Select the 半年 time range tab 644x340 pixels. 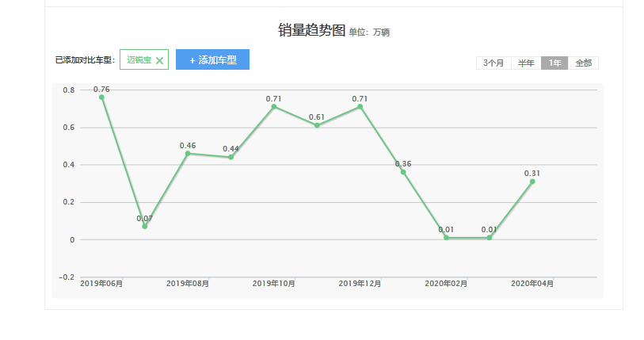tap(526, 63)
